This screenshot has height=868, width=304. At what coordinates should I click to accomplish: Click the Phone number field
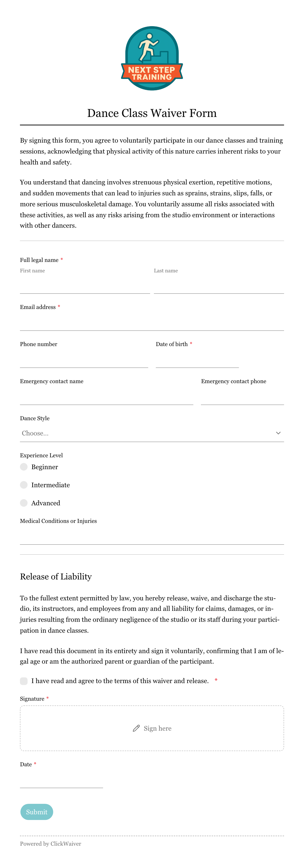pyautogui.click(x=84, y=359)
